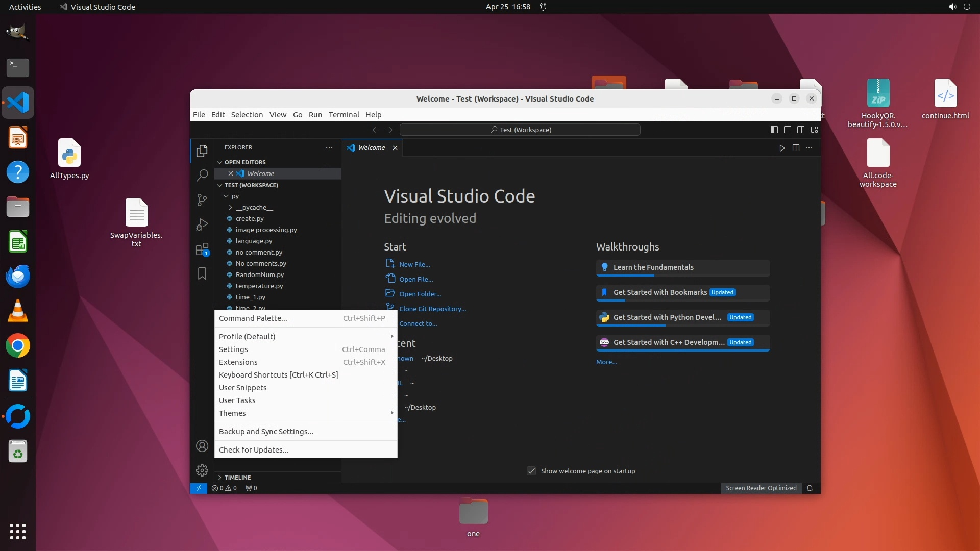Open the Extensions view icon

[202, 249]
